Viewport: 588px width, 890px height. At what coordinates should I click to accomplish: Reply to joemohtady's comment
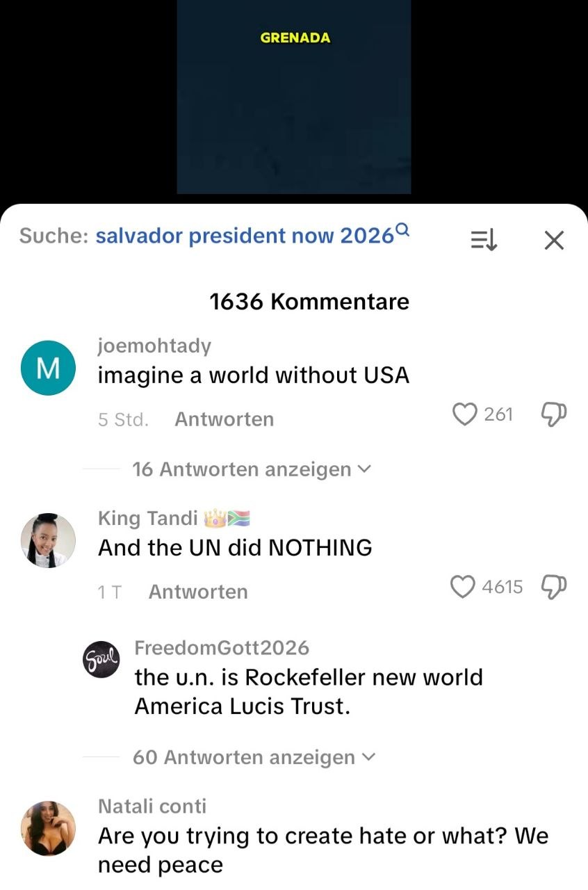click(224, 419)
